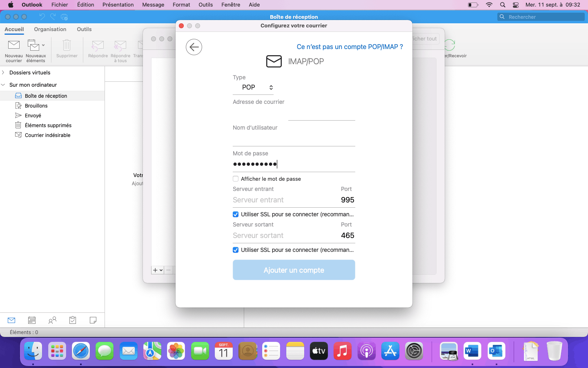Open the Fichier menu
This screenshot has height=368, width=588.
coord(60,5)
